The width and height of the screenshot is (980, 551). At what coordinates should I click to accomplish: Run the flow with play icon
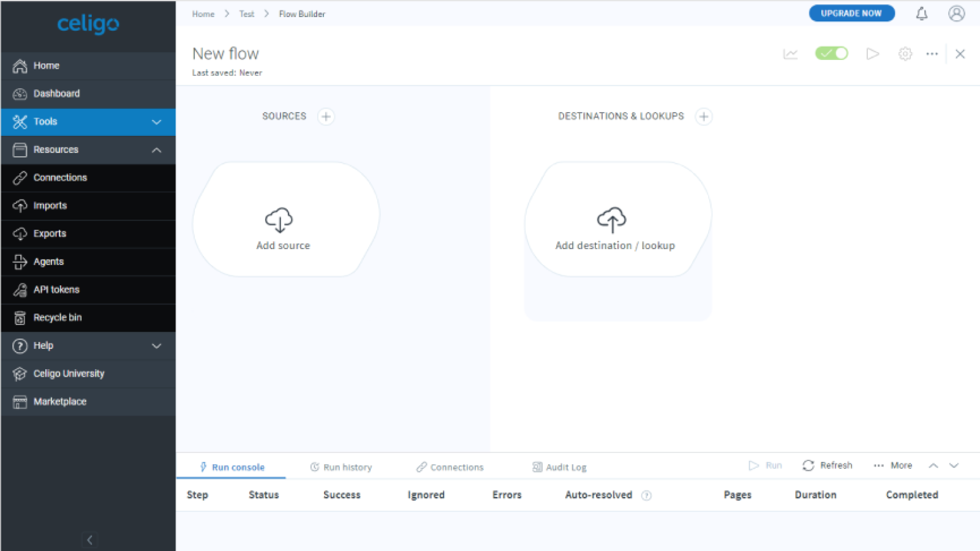click(873, 54)
